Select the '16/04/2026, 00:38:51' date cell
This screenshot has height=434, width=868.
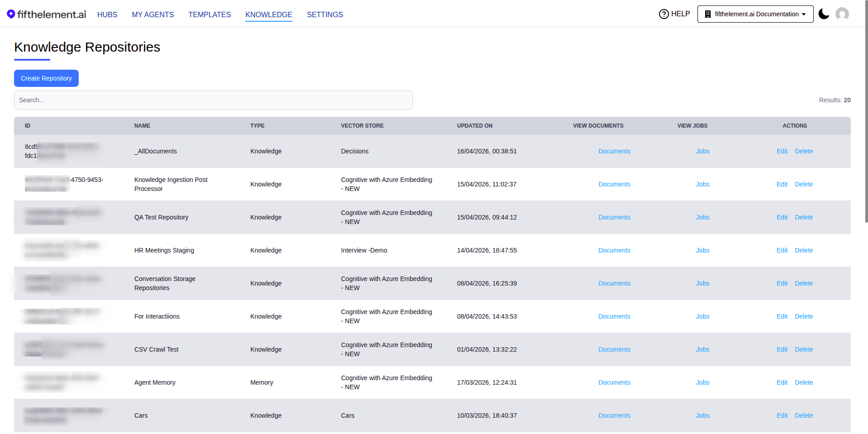[x=487, y=151]
